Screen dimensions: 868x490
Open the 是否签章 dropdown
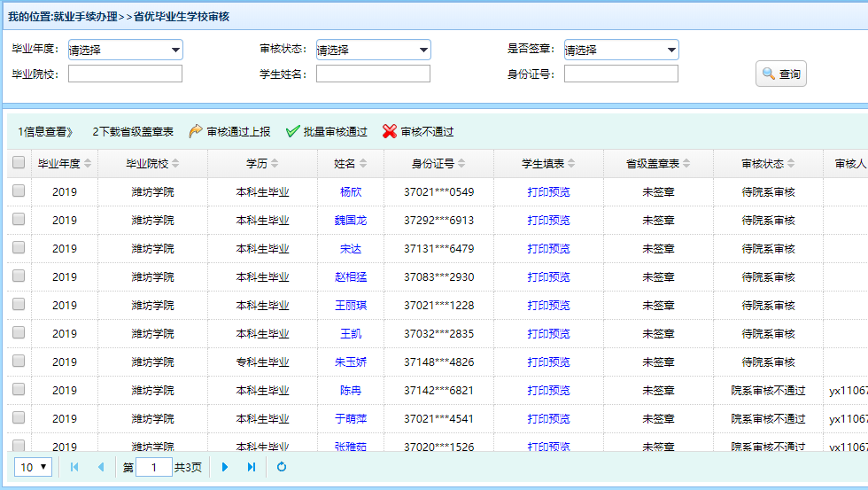(621, 51)
